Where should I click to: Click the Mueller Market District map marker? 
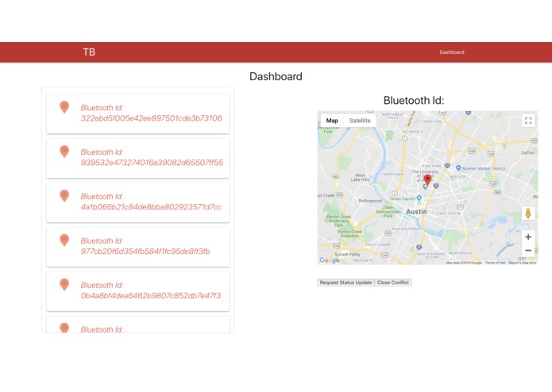pyautogui.click(x=458, y=168)
